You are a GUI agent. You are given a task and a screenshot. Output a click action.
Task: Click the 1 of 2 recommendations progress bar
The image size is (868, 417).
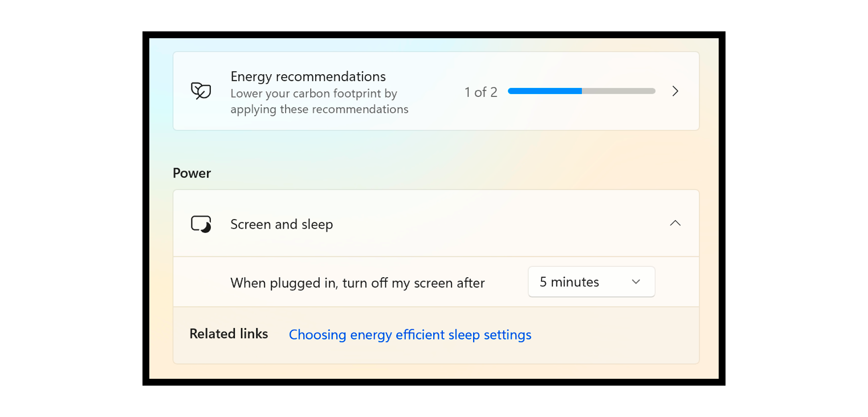[581, 91]
